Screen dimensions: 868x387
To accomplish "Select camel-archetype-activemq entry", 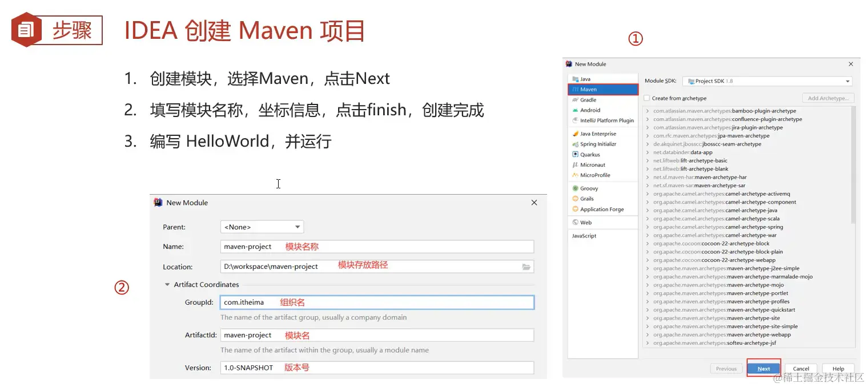I will [722, 193].
